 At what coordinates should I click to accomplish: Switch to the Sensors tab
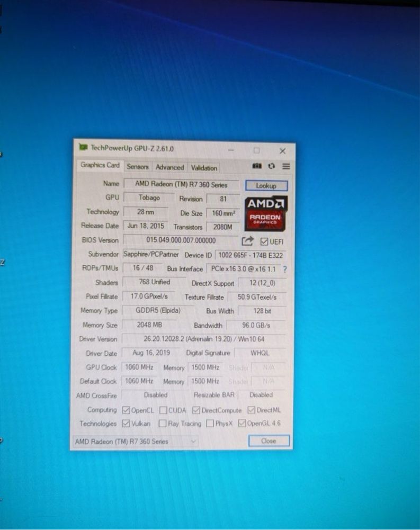pyautogui.click(x=138, y=167)
